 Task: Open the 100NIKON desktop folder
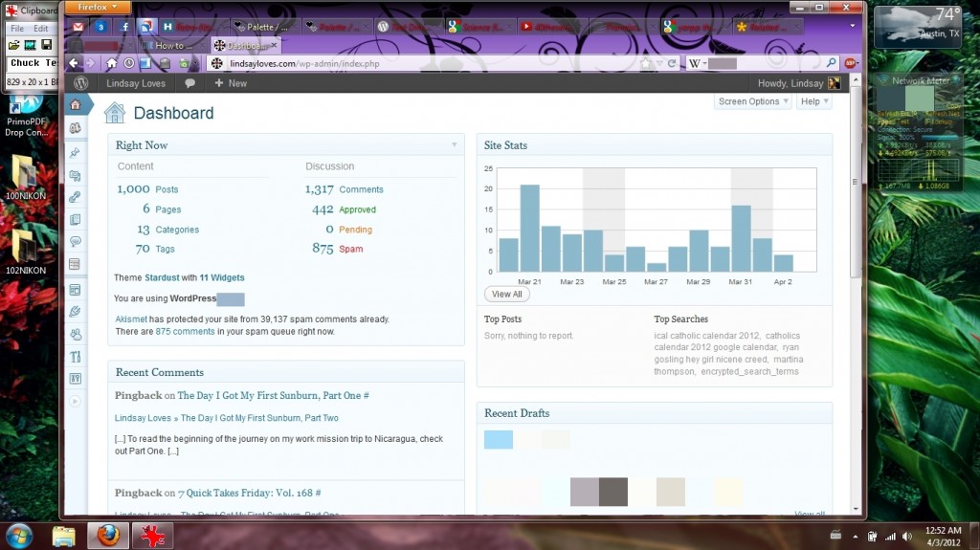click(x=26, y=177)
